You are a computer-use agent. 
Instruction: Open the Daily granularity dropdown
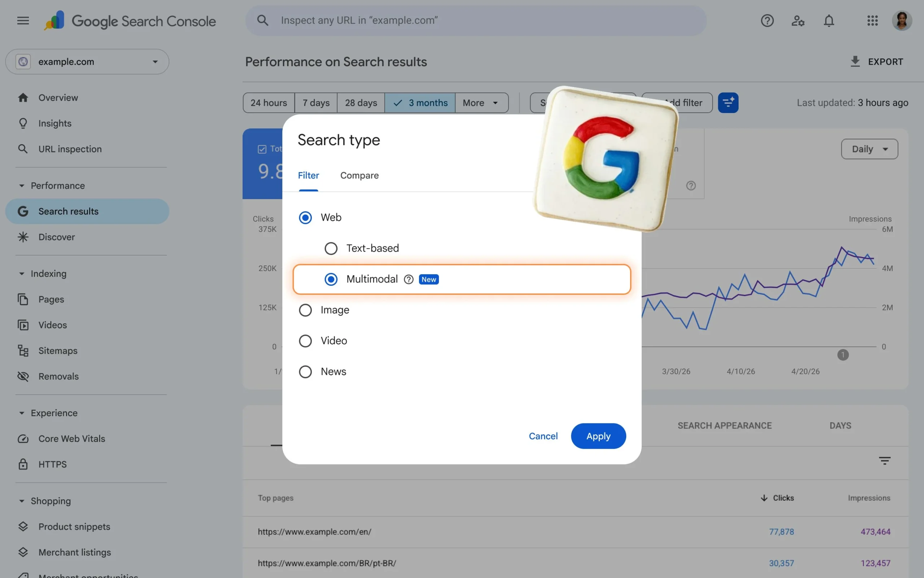tap(869, 149)
